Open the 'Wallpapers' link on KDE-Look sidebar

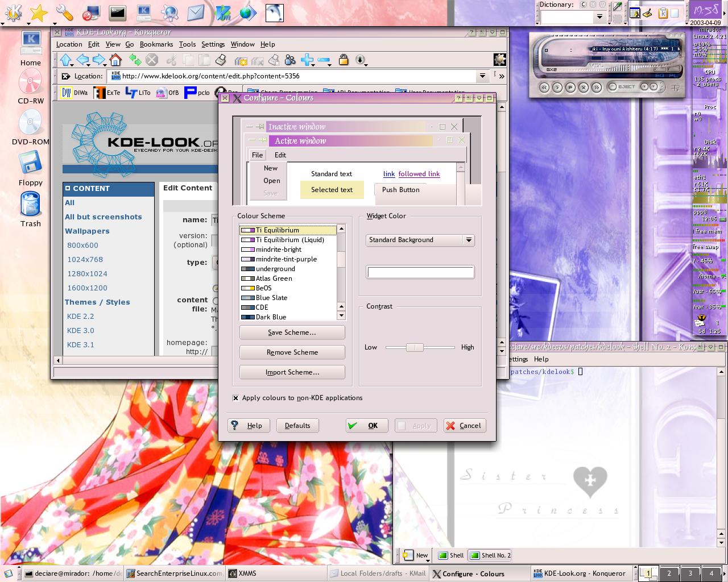(87, 231)
